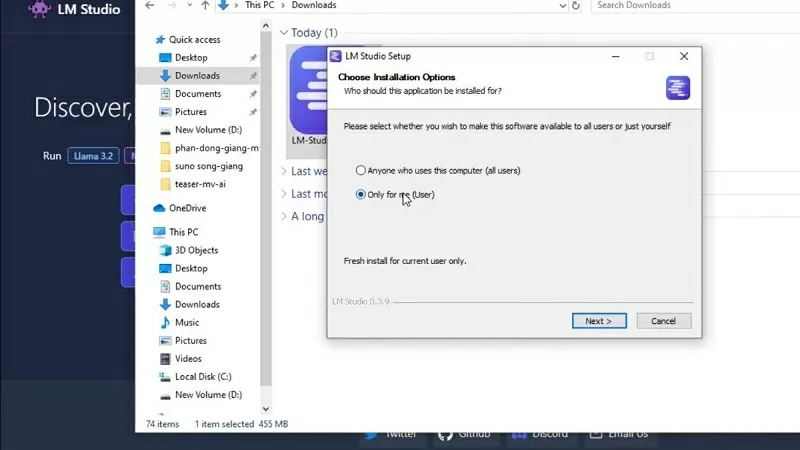Click the refresh icon beside address bar
This screenshot has width=800, height=450.
coord(577,5)
